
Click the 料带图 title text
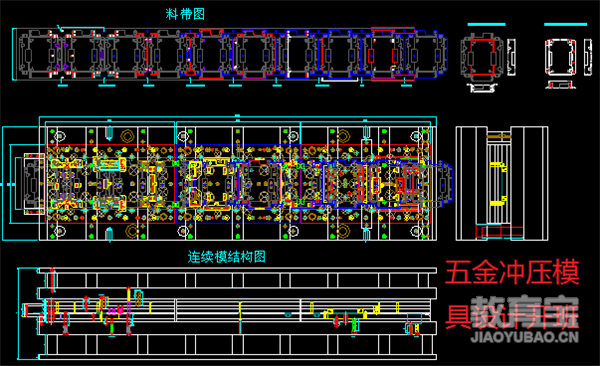pos(185,14)
